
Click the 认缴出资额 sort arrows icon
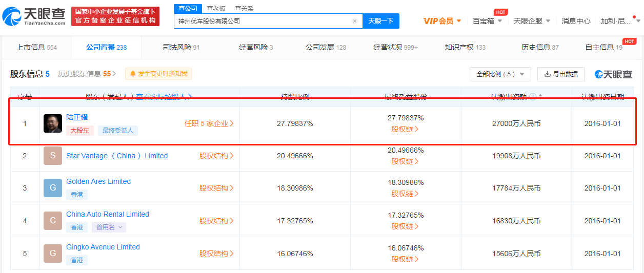point(540,96)
